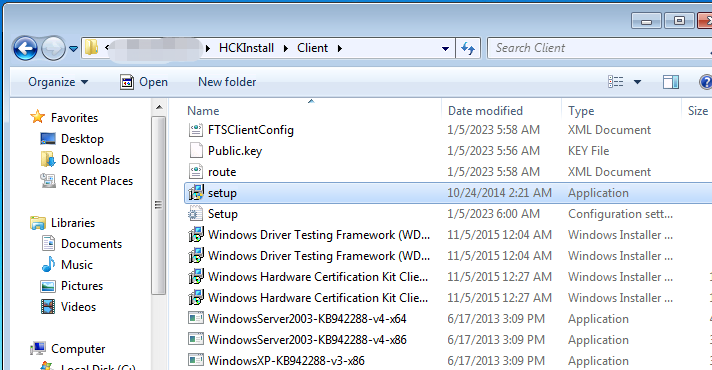This screenshot has width=712, height=370.
Task: Click the Configuration sett... type cell
Action: (x=620, y=214)
